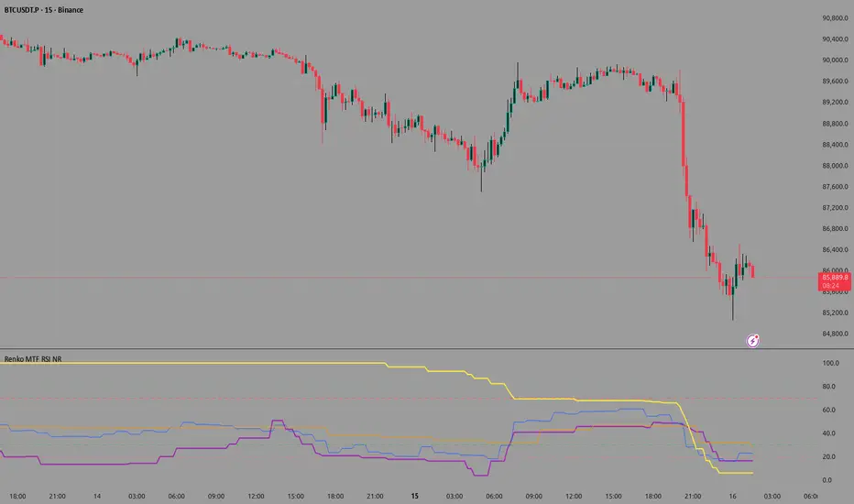Viewport: 854px width, 504px height.
Task: Click the date 16 on time axis
Action: click(x=732, y=496)
